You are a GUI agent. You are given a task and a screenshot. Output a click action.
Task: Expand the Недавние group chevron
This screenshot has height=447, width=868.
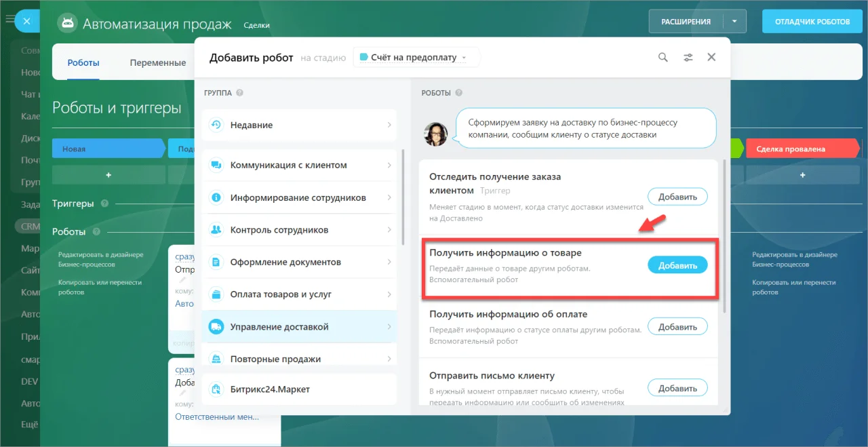click(x=389, y=125)
